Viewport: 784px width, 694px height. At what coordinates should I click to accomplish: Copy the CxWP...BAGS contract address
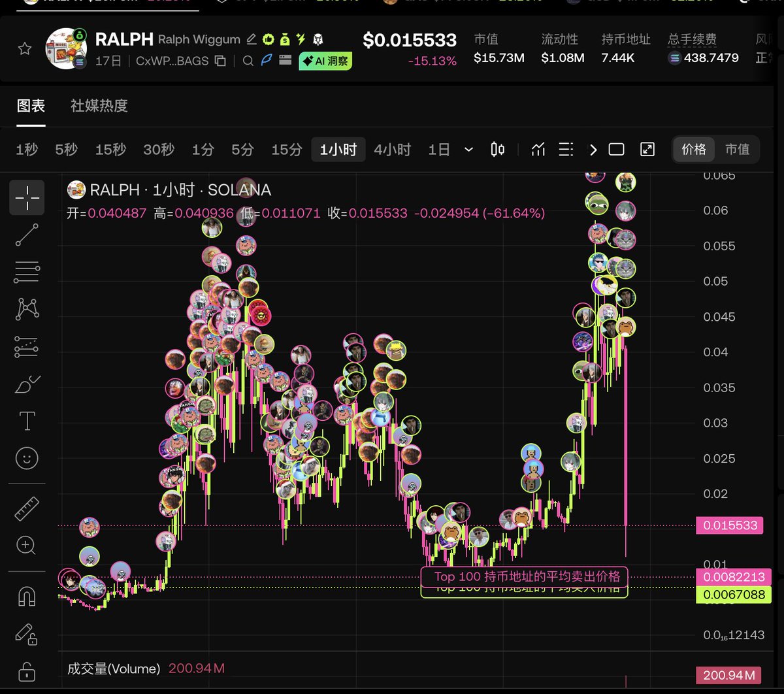221,61
